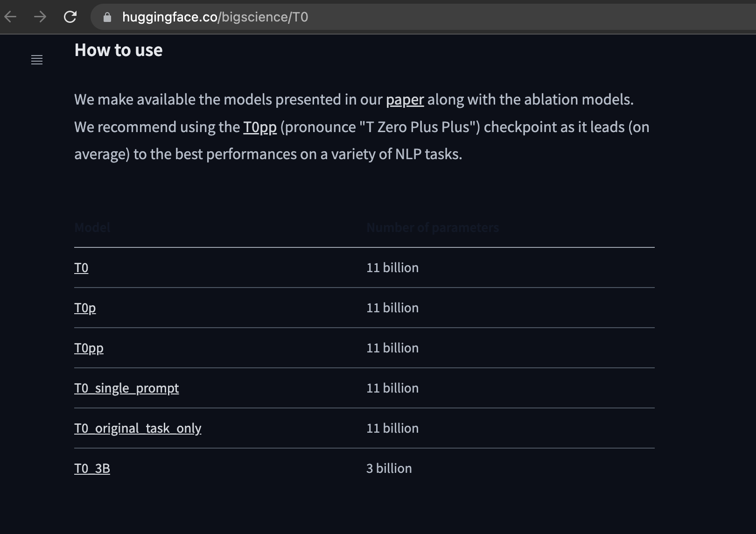This screenshot has height=534, width=756.
Task: Open the T0p model link
Action: (85, 308)
